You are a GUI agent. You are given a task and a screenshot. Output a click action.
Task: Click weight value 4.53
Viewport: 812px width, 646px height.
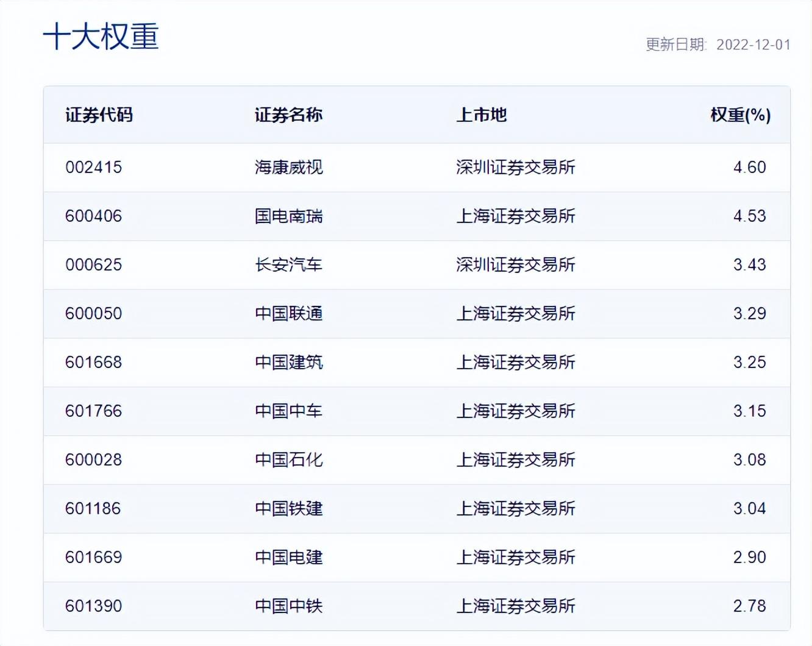click(749, 216)
